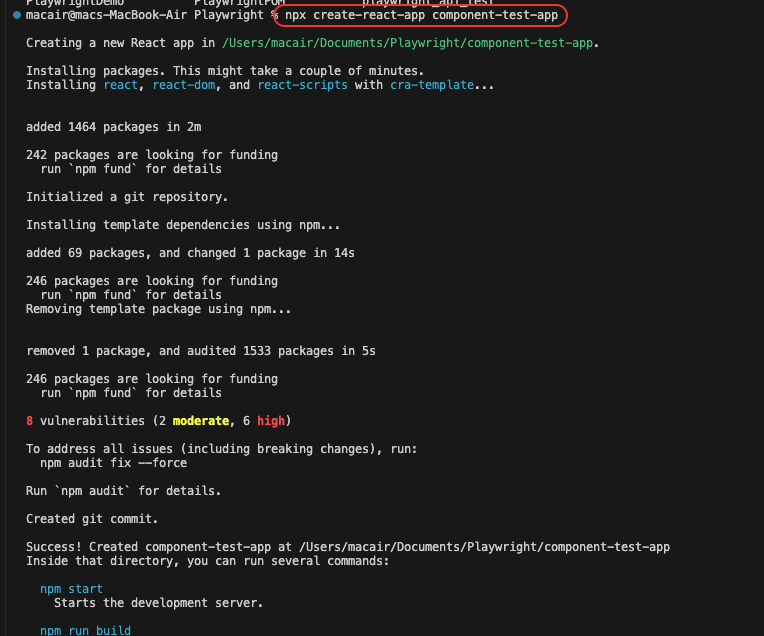This screenshot has height=636, width=764.
Task: Click the 'Run `npm audit` for details.' line
Action: tap(123, 491)
